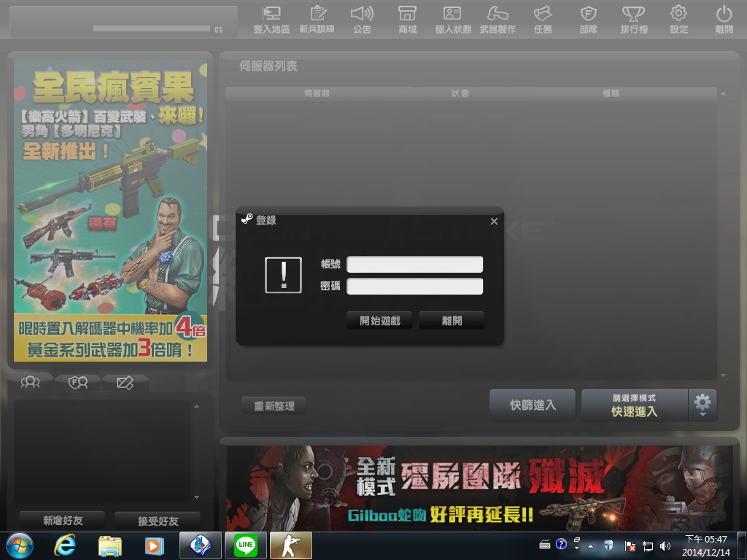Image resolution: width=747 pixels, height=560 pixels.
Task: Sort by 伺服器 column header
Action: click(x=317, y=93)
